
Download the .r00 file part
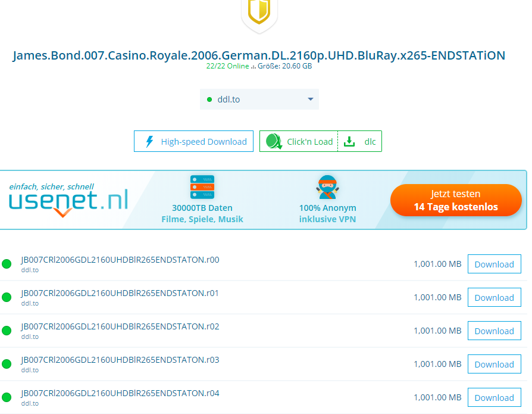pyautogui.click(x=494, y=264)
